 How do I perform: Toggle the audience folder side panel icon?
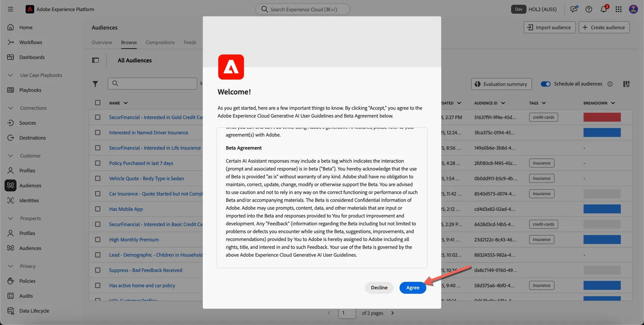95,60
